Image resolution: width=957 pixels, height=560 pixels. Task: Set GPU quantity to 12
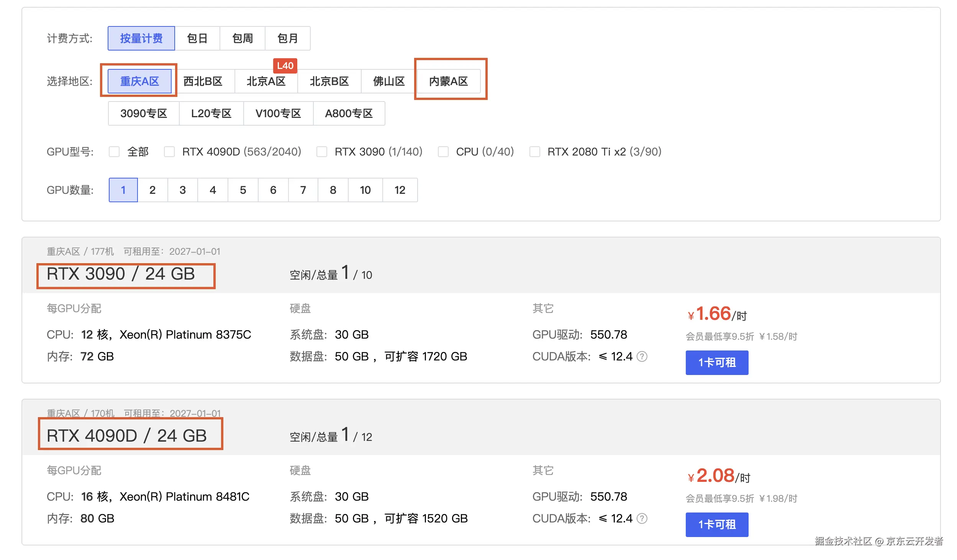pyautogui.click(x=400, y=190)
